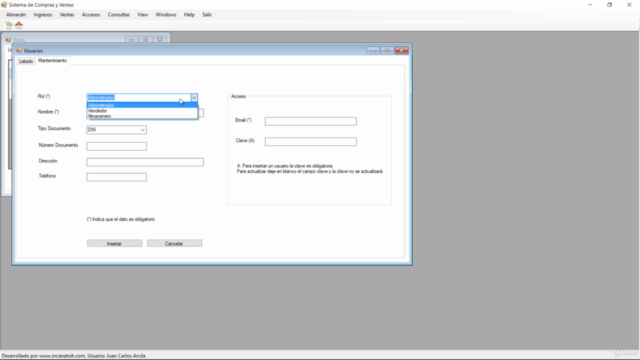This screenshot has height=360, width=640.
Task: Open the Tipo Documento DNI dropdown
Action: point(116,130)
